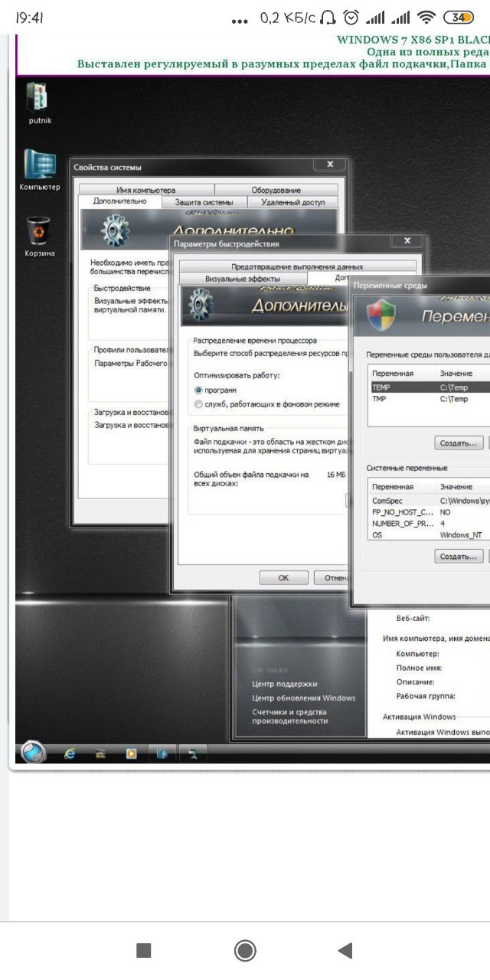Click the Windows Start orb

click(34, 753)
